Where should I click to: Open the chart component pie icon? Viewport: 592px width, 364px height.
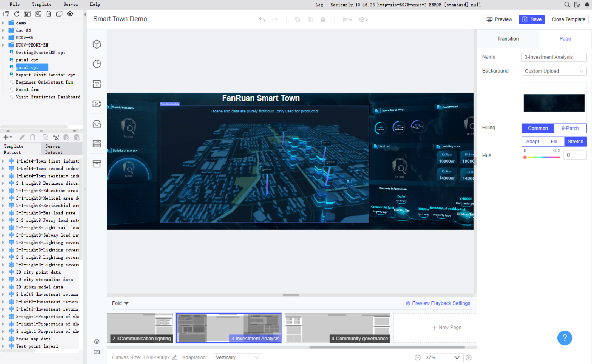[x=97, y=64]
